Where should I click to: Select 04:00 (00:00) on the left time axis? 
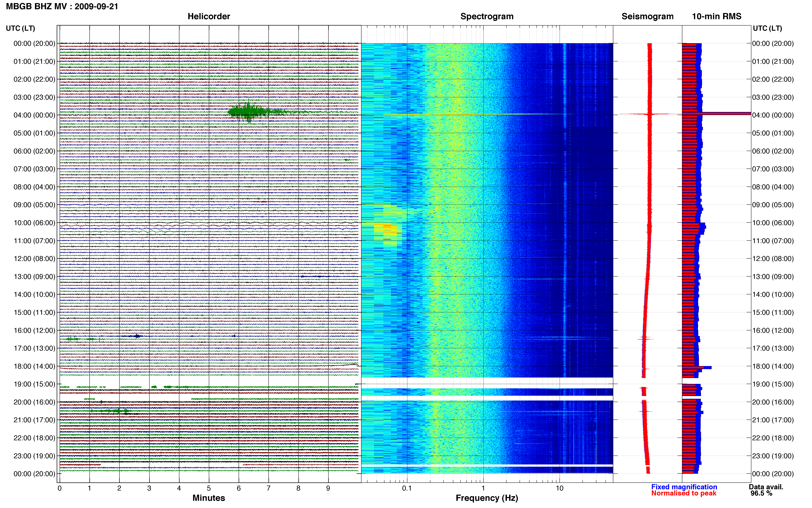coord(34,115)
